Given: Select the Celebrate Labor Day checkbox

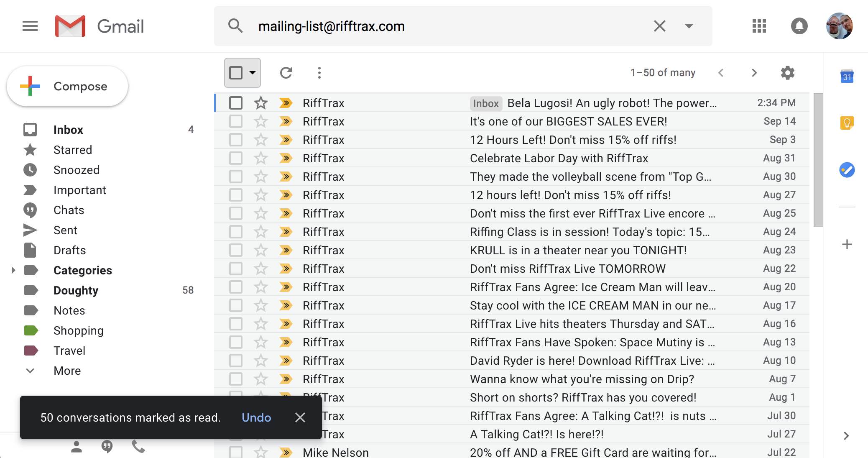Looking at the screenshot, I should click(236, 158).
